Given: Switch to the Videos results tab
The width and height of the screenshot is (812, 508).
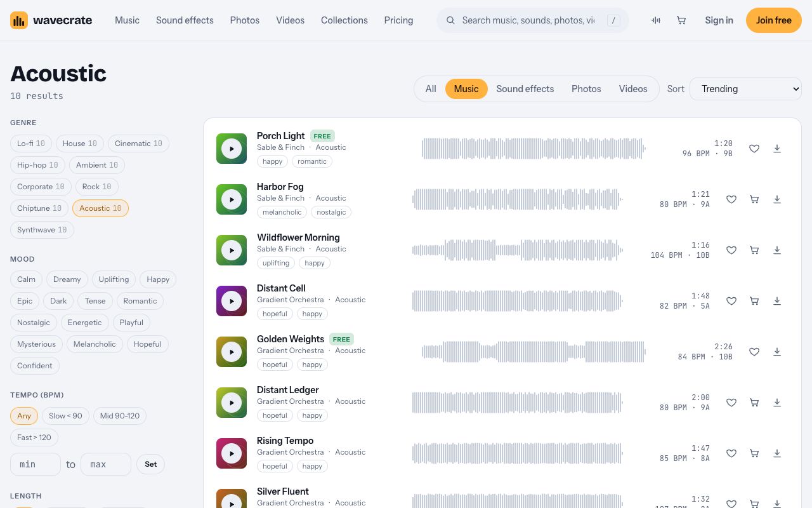Looking at the screenshot, I should click(633, 89).
